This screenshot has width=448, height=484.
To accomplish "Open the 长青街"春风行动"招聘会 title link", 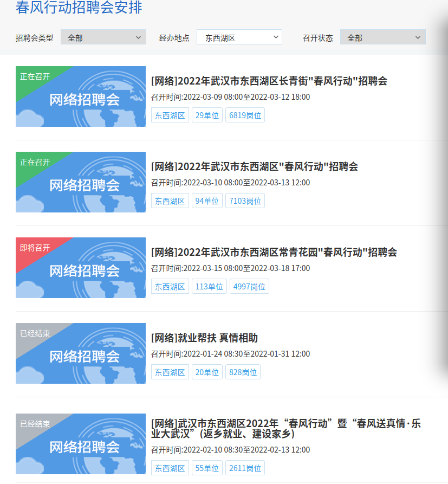I will [x=269, y=81].
